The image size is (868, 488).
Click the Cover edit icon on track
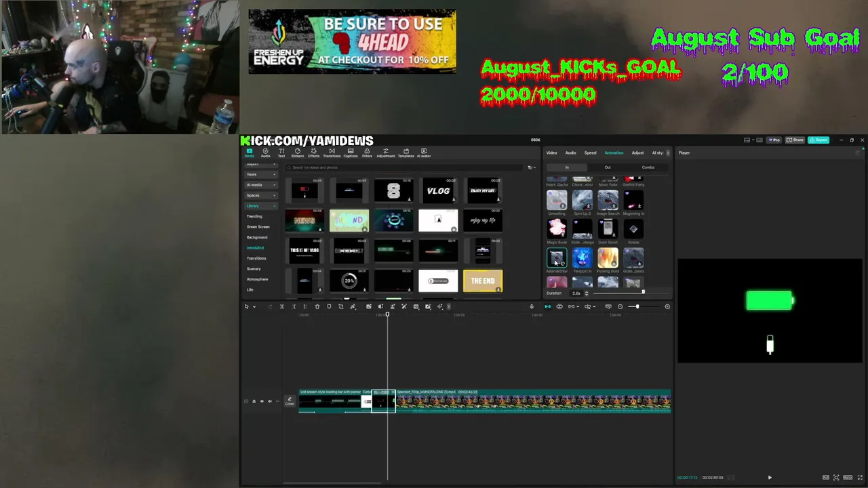coord(290,401)
